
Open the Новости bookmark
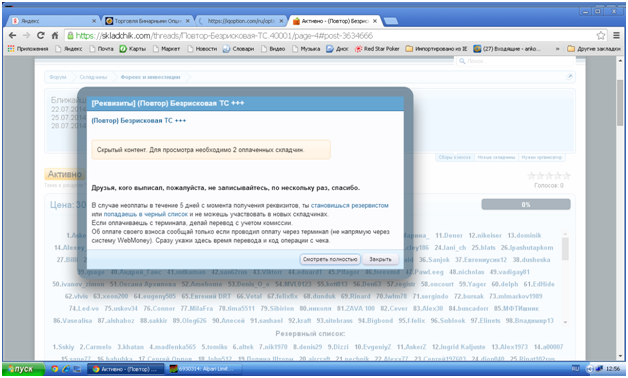point(202,49)
